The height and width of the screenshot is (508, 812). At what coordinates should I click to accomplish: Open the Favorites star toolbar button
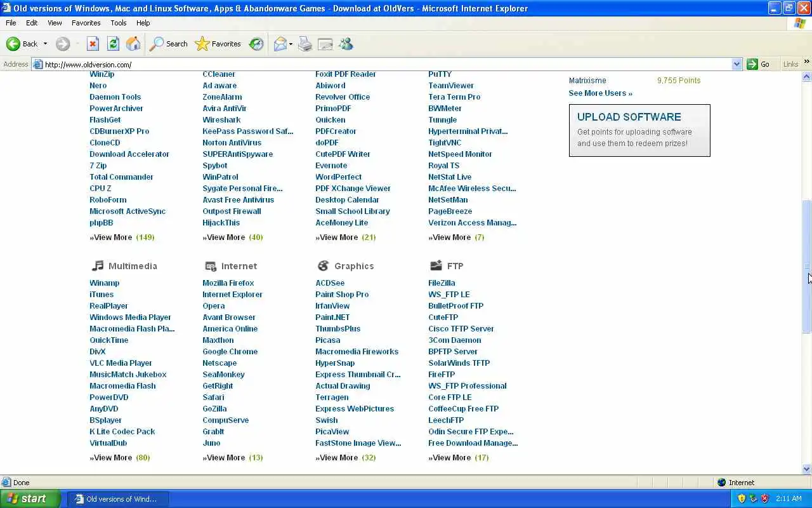(x=218, y=44)
